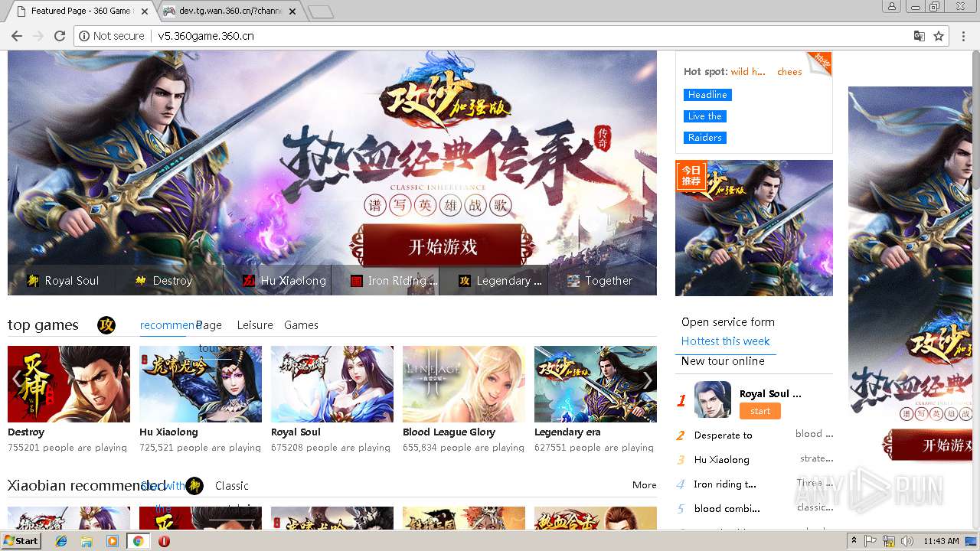Click the Chrome user profile icon
This screenshot has height=551, width=980.
[891, 6]
